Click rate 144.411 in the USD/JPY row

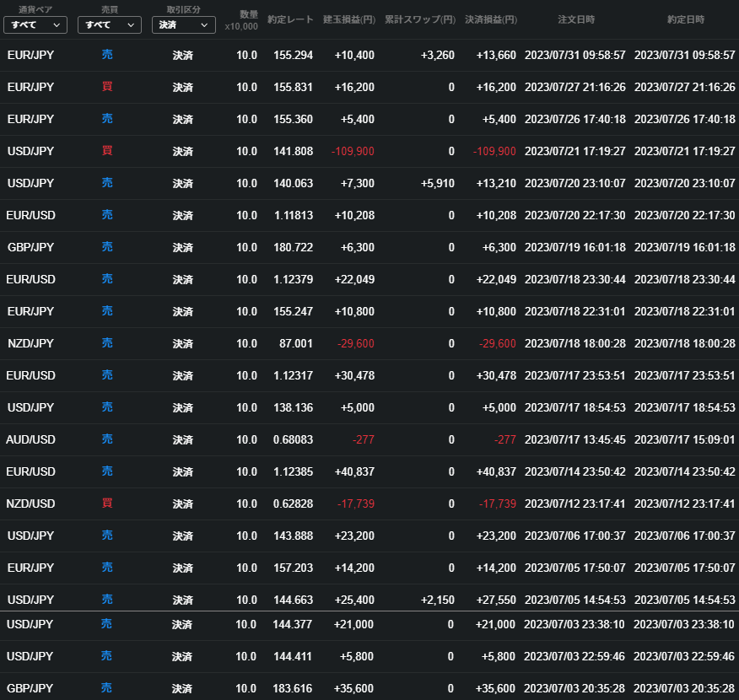(292, 656)
